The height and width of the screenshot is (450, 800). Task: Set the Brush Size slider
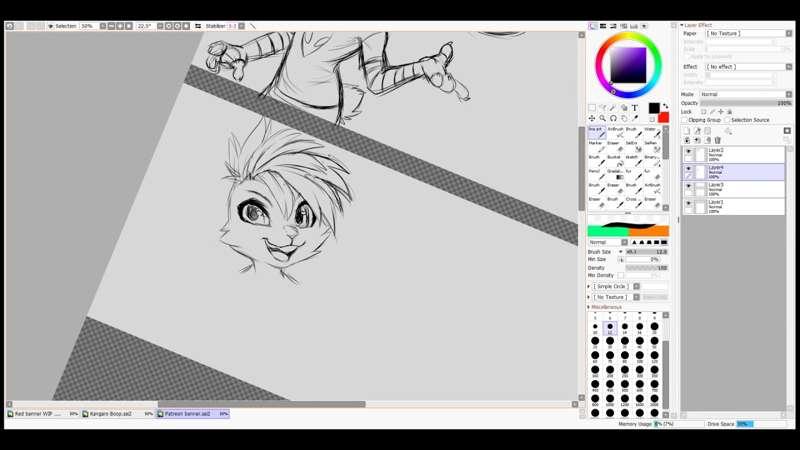coord(647,252)
